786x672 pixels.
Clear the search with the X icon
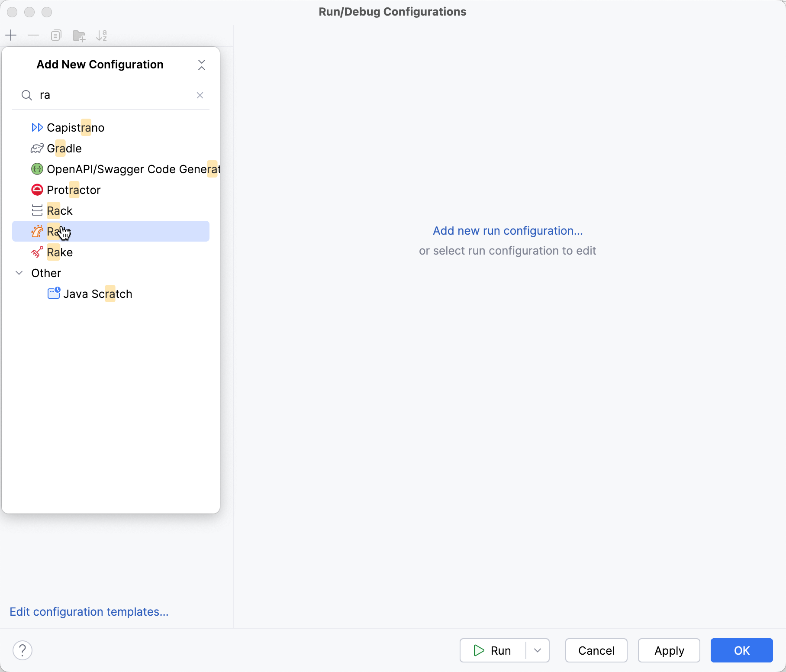[x=200, y=95]
